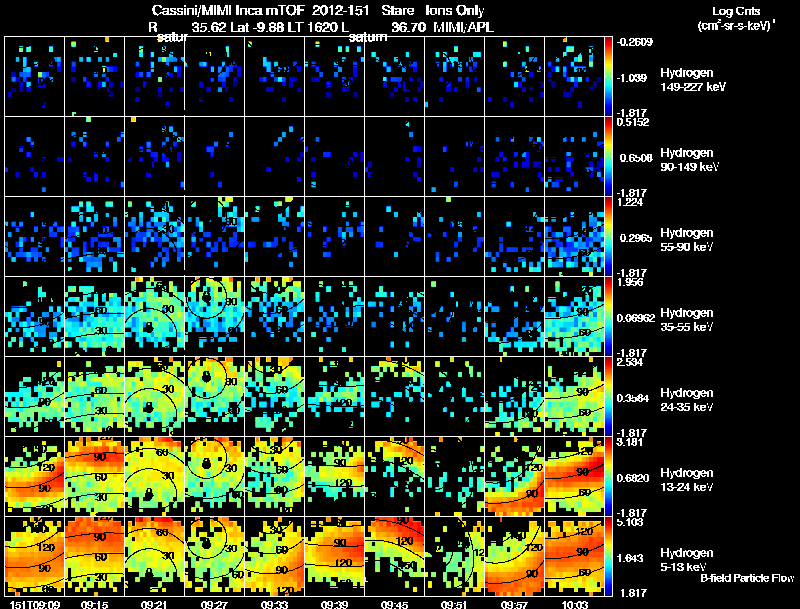Click the '151T09:09' time label
The height and width of the screenshot is (609, 800).
tap(35, 604)
